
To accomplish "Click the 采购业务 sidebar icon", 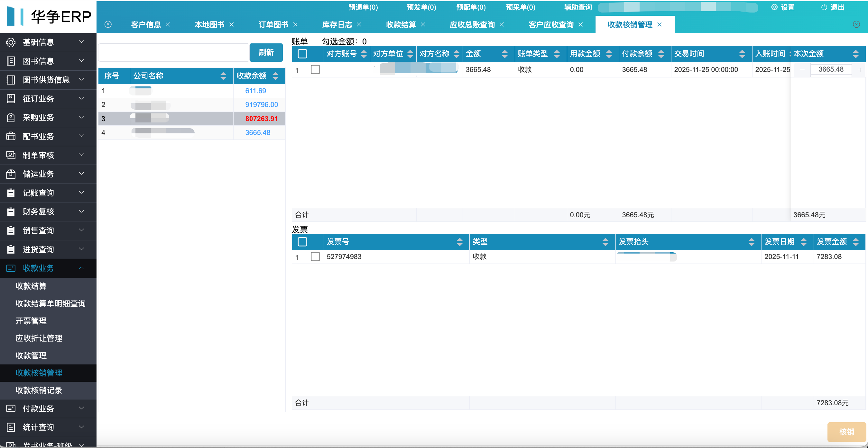I will click(11, 118).
